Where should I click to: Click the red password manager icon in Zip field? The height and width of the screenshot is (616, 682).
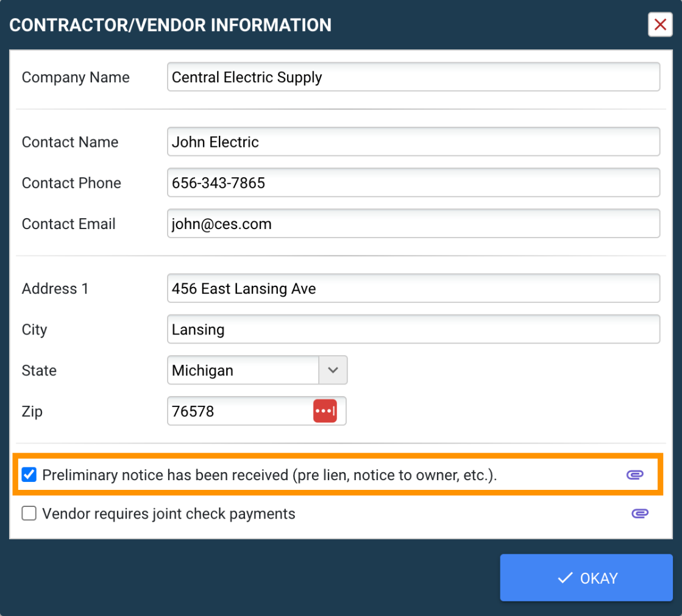pyautogui.click(x=325, y=411)
